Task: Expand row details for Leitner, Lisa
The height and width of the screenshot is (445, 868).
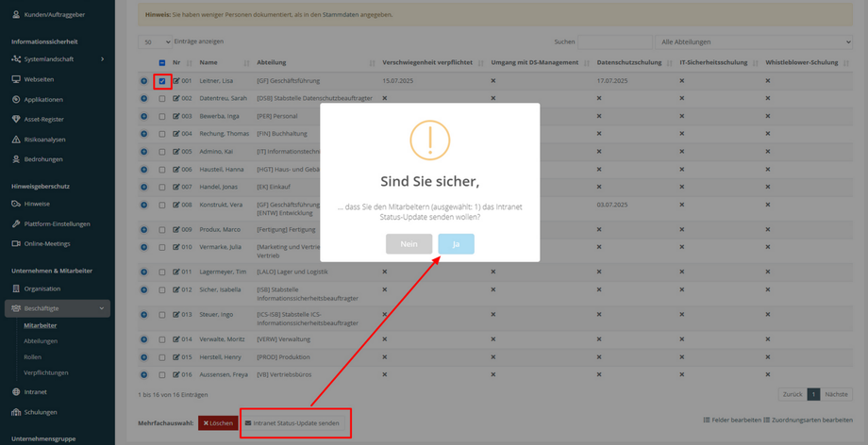Action: (144, 81)
